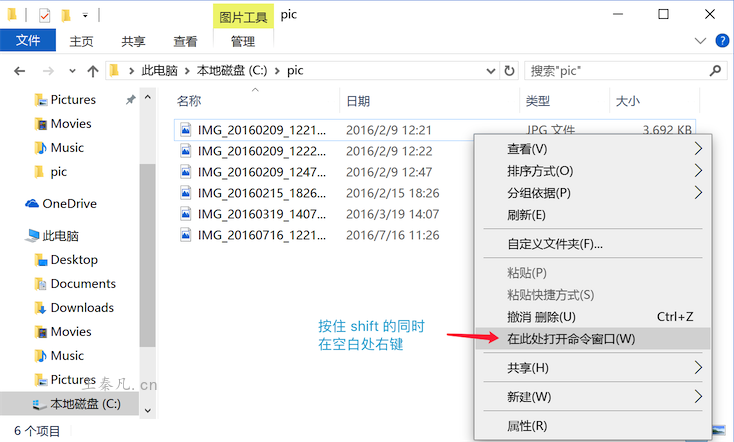Choose 在此处打开命令窗口(W) in context menu
The height and width of the screenshot is (442, 734).
pos(593,339)
